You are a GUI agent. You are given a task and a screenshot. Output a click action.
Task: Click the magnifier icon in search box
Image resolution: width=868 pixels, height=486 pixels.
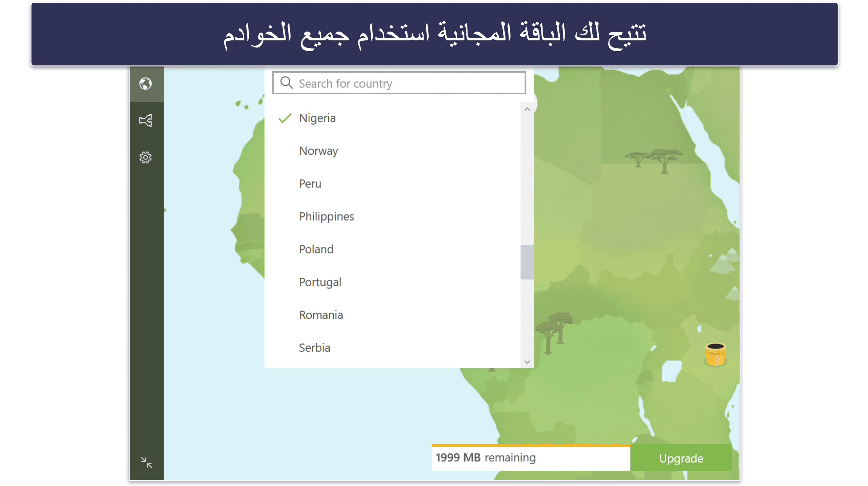pos(287,82)
